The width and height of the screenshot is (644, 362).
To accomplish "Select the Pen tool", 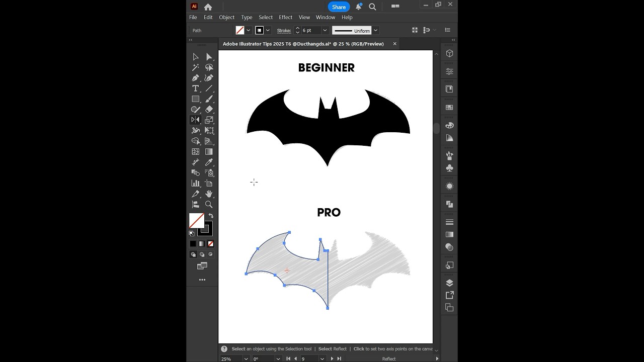I will pos(195,78).
